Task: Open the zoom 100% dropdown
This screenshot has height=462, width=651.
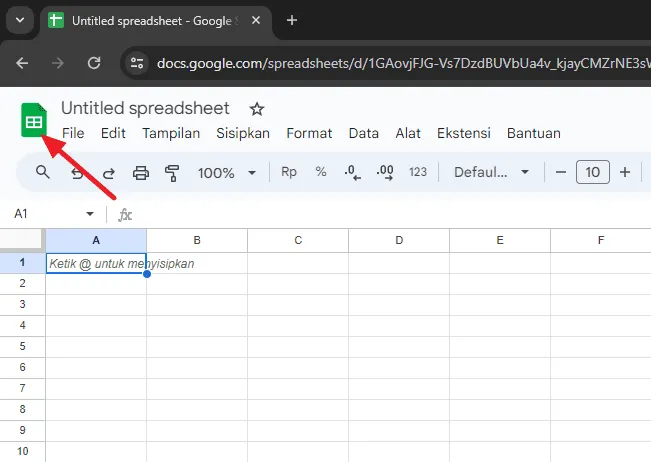Action: (x=226, y=173)
